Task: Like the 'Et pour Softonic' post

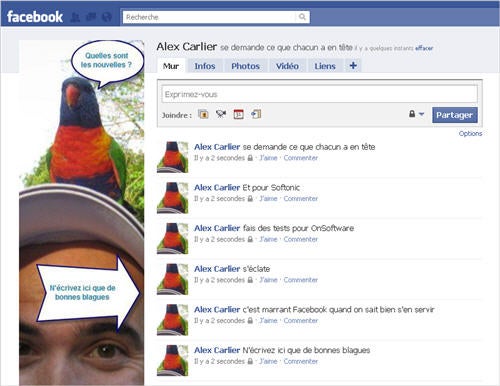Action: click(268, 199)
